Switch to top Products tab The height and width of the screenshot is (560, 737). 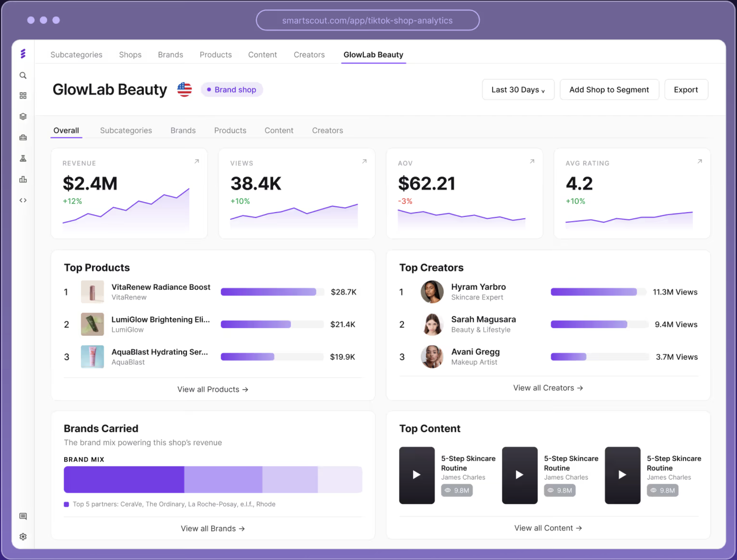coord(216,55)
